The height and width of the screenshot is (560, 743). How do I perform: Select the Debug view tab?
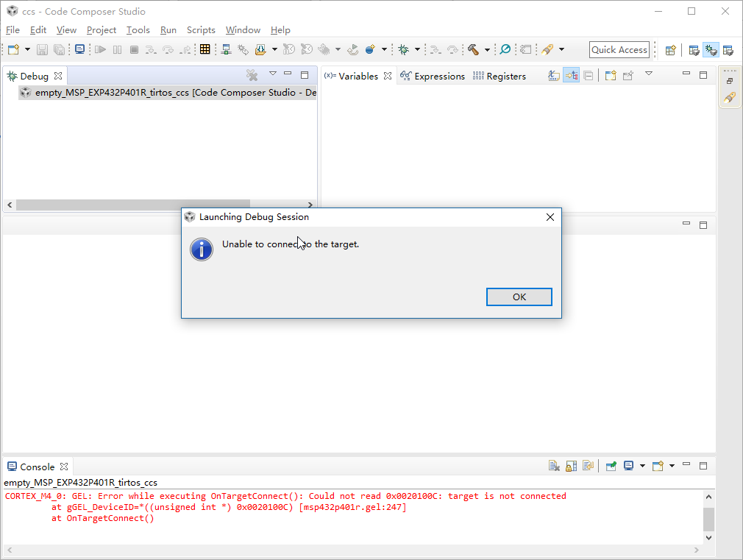coord(35,76)
